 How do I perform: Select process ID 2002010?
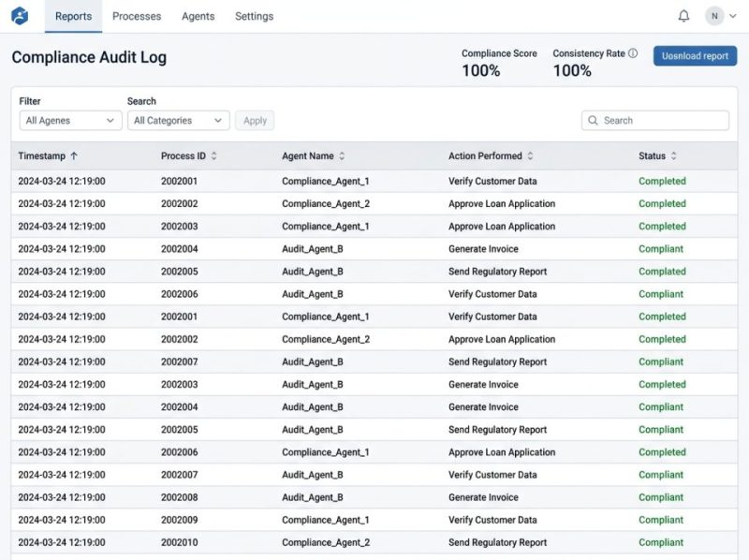click(x=179, y=542)
